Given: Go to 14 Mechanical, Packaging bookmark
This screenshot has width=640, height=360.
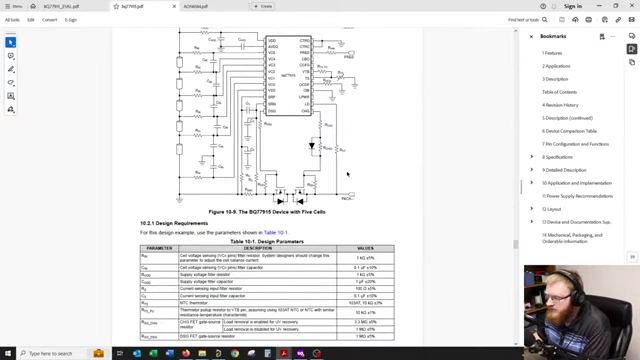Looking at the screenshot, I should pos(572,238).
